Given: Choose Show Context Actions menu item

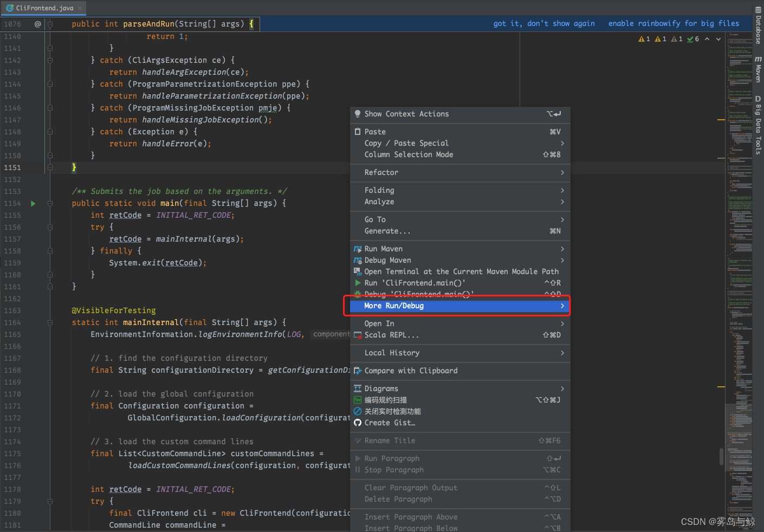Looking at the screenshot, I should point(460,114).
